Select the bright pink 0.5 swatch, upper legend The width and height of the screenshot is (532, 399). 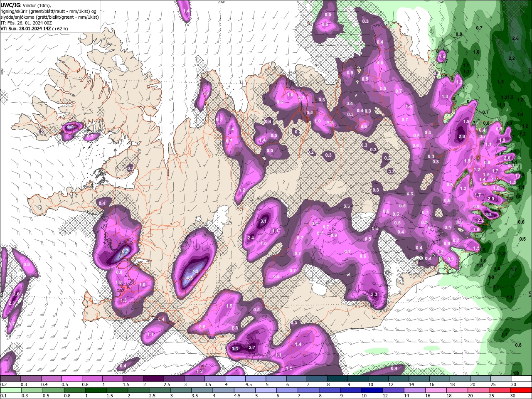click(x=71, y=379)
